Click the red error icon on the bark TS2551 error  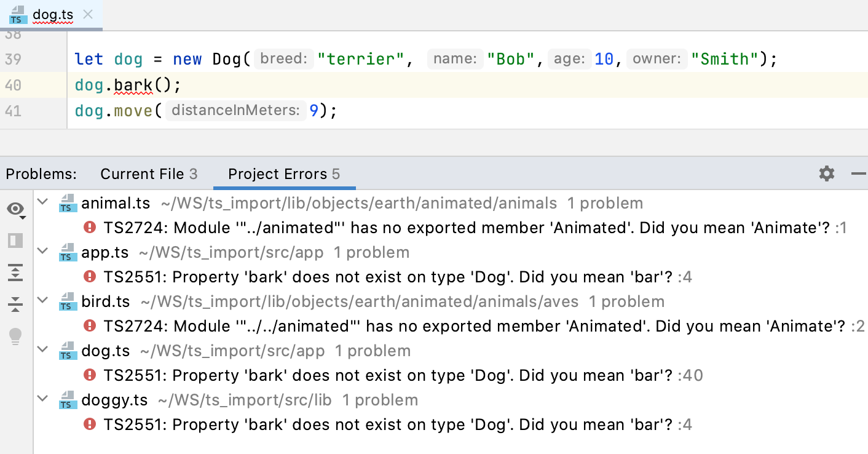pyautogui.click(x=90, y=277)
